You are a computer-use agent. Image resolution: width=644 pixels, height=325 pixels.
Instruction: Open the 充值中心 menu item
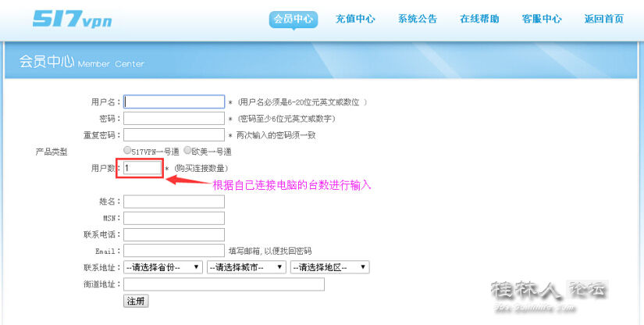[x=355, y=20]
